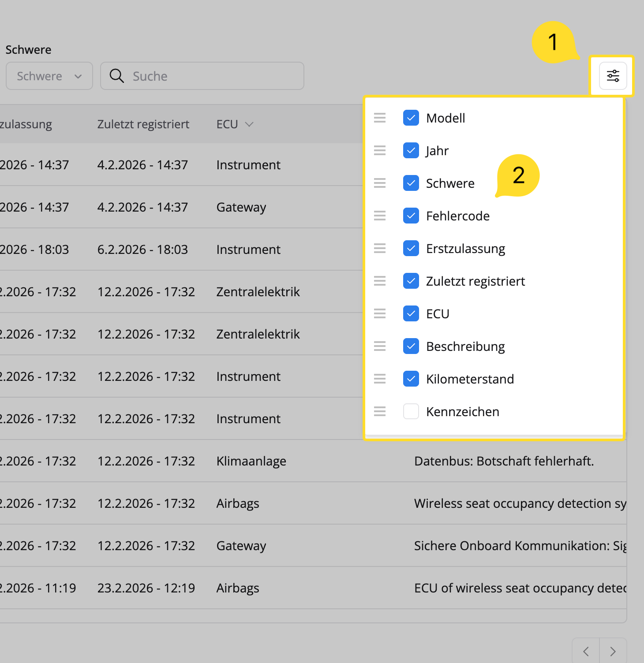This screenshot has width=644, height=663.
Task: Click the 6.2.2026 - 18:03 date cell
Action: tap(142, 250)
